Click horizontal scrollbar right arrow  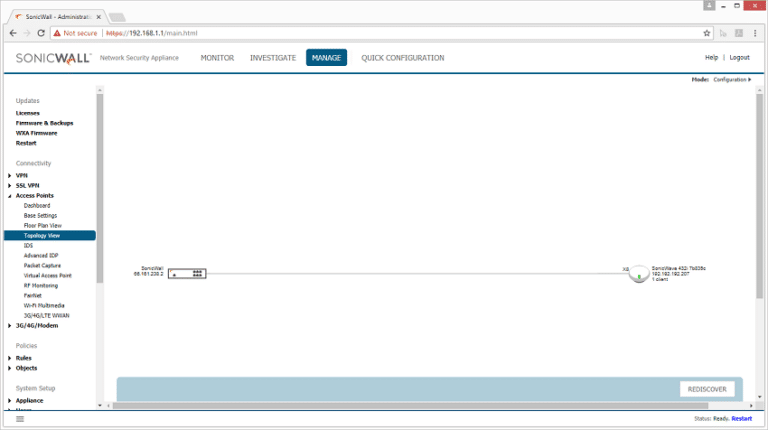click(751, 406)
